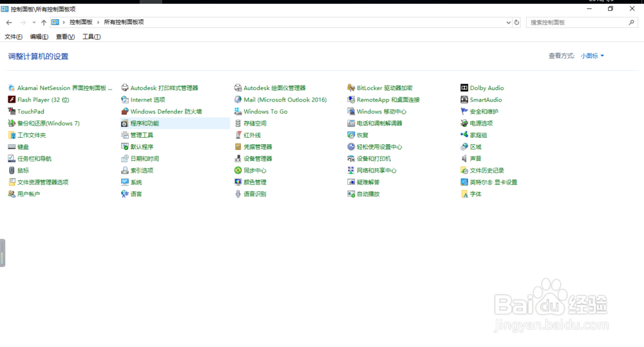Open Windows 移动中心 item
644x347 pixels.
pyautogui.click(x=381, y=112)
